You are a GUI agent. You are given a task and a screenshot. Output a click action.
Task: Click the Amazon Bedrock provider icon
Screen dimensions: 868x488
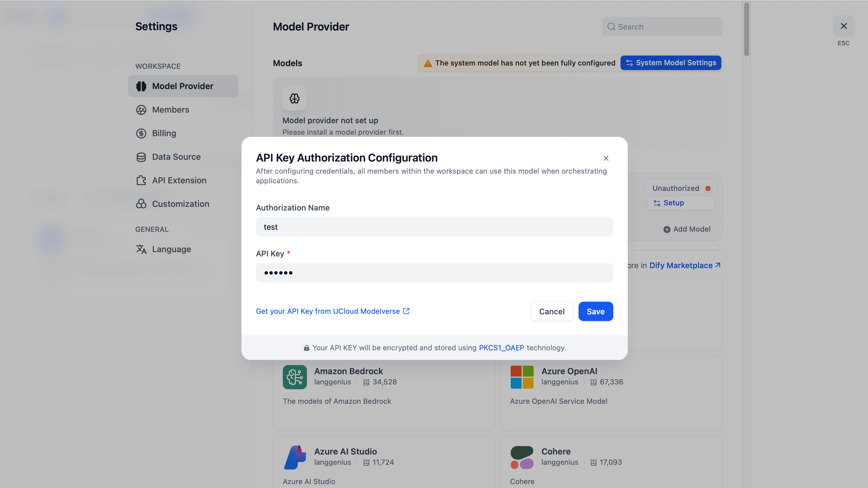[295, 377]
